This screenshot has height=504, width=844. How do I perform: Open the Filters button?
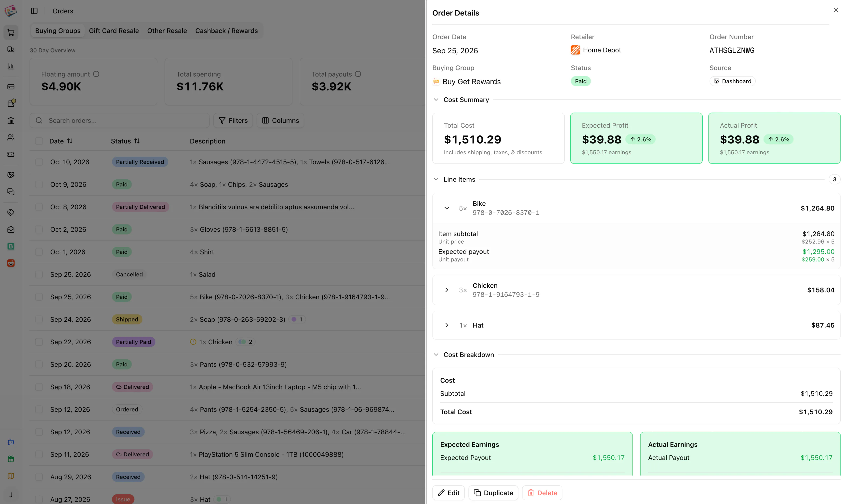point(233,120)
